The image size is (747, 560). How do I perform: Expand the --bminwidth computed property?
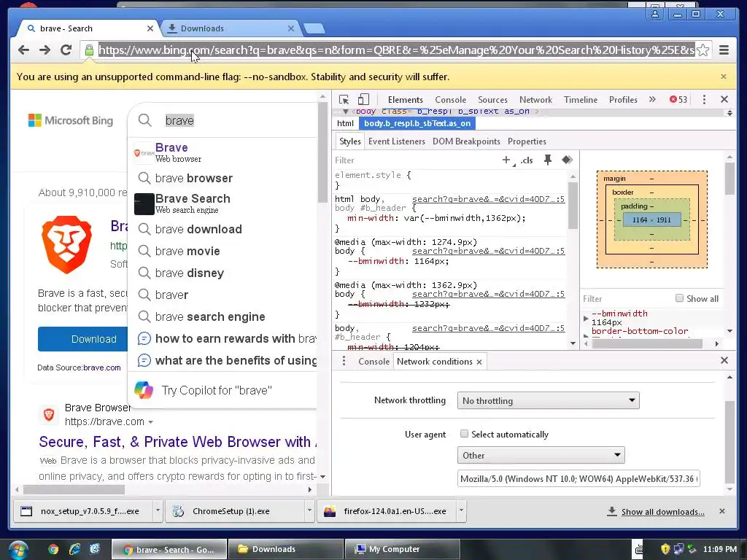click(586, 318)
